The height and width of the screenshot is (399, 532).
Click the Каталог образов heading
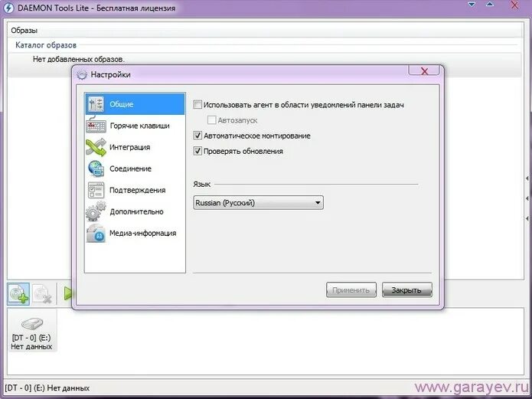coord(46,45)
